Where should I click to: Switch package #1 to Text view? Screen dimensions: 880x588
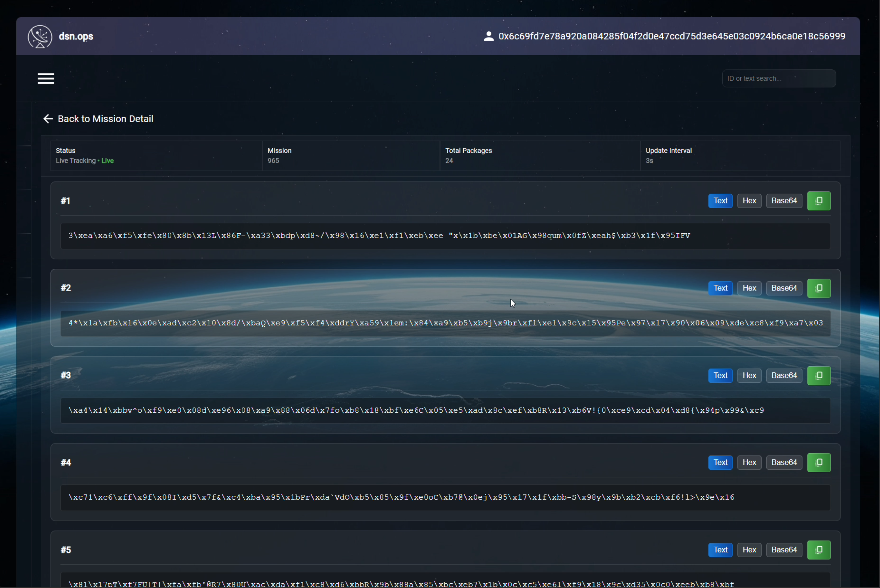click(720, 201)
